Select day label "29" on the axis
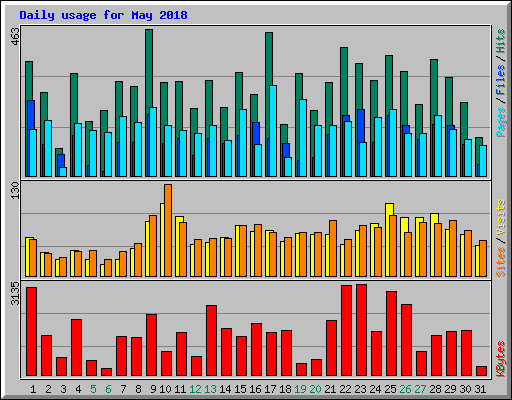Viewport: 512px width, 400px height. (450, 389)
